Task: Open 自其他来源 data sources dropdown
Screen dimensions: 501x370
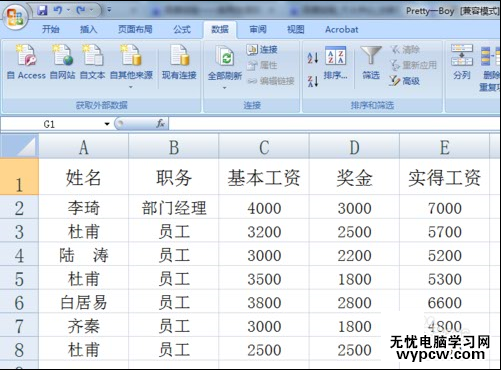Action: point(131,66)
